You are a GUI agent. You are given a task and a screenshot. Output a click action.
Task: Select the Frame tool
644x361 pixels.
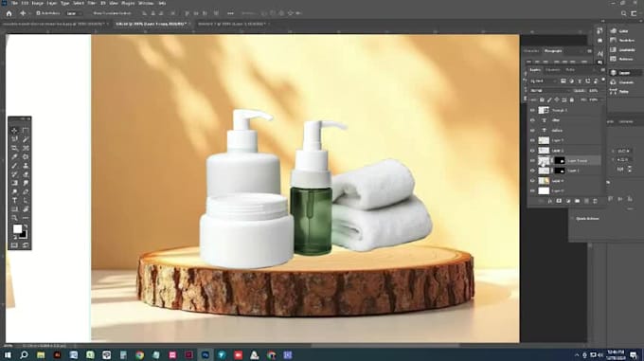[26, 148]
